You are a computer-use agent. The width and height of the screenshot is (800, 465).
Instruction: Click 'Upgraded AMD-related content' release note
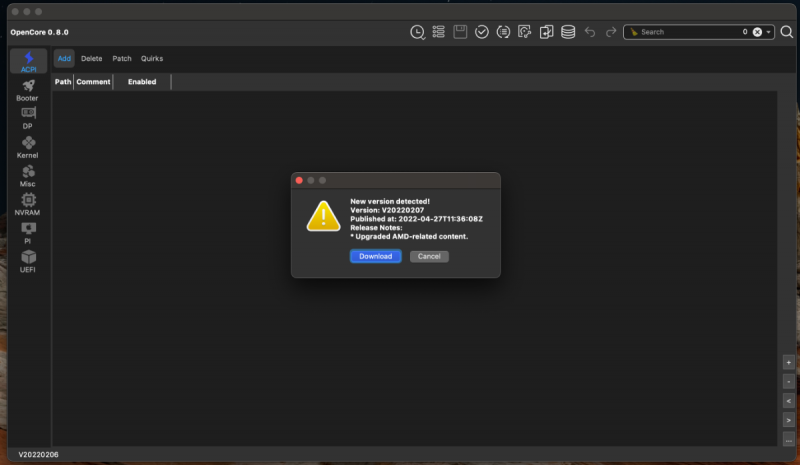[409, 236]
